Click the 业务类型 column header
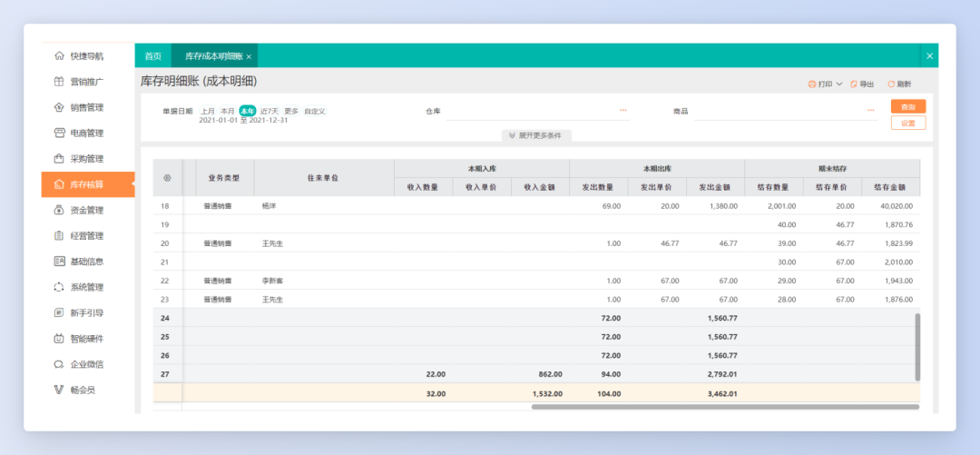980x455 pixels. click(224, 178)
